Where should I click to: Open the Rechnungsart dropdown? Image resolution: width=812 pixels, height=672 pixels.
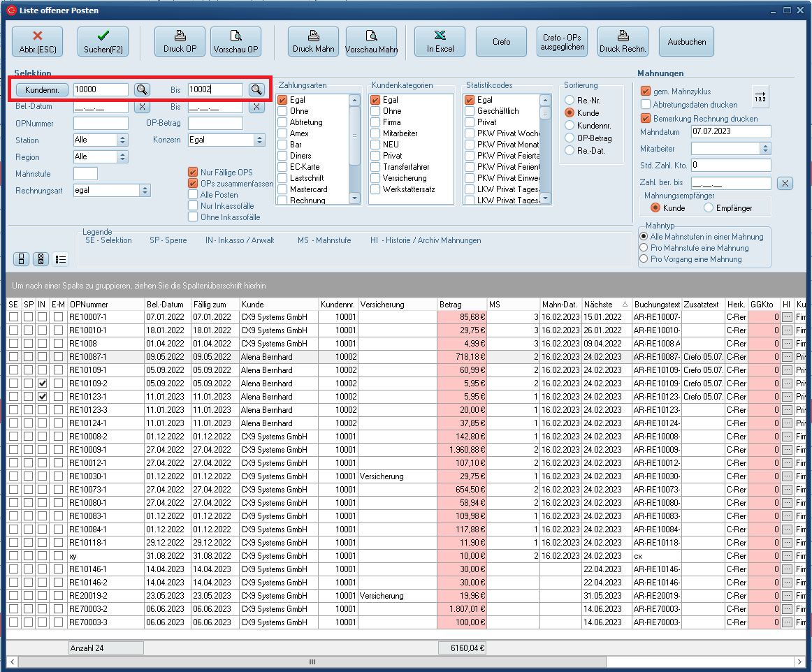[x=145, y=190]
